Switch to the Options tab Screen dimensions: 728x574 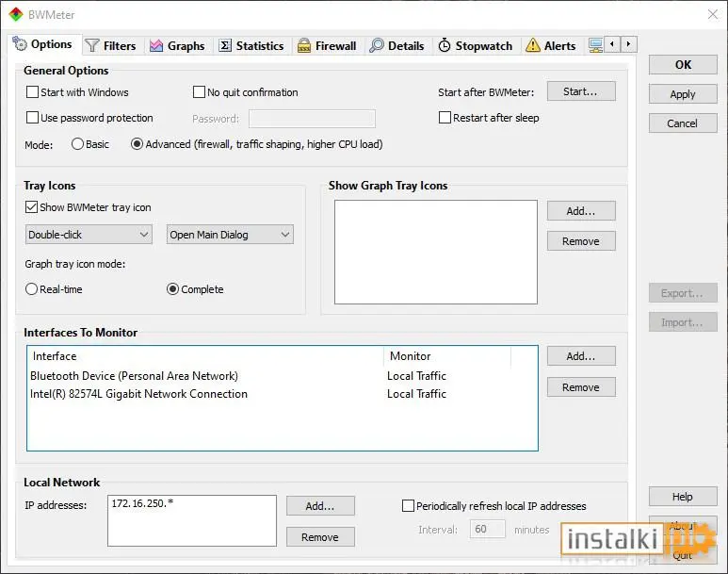click(42, 44)
